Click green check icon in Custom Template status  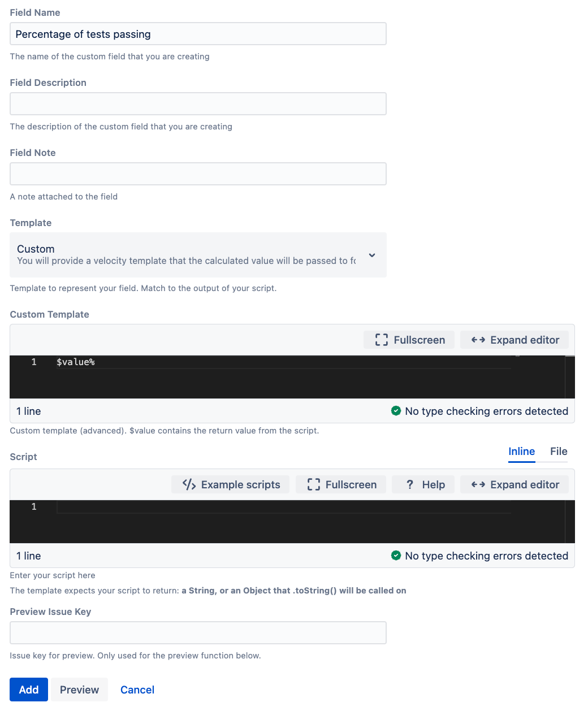(x=396, y=411)
